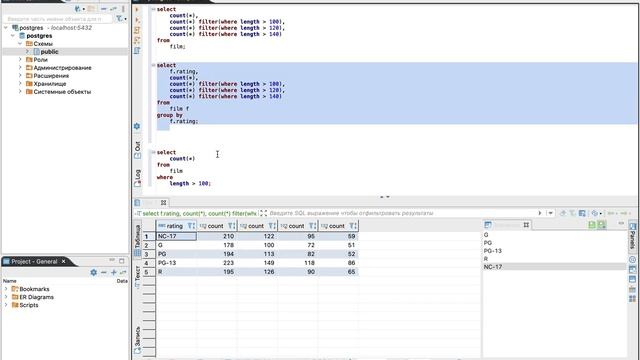The image size is (640, 360).
Task: Select the public schema in the tree
Action: coord(49,52)
